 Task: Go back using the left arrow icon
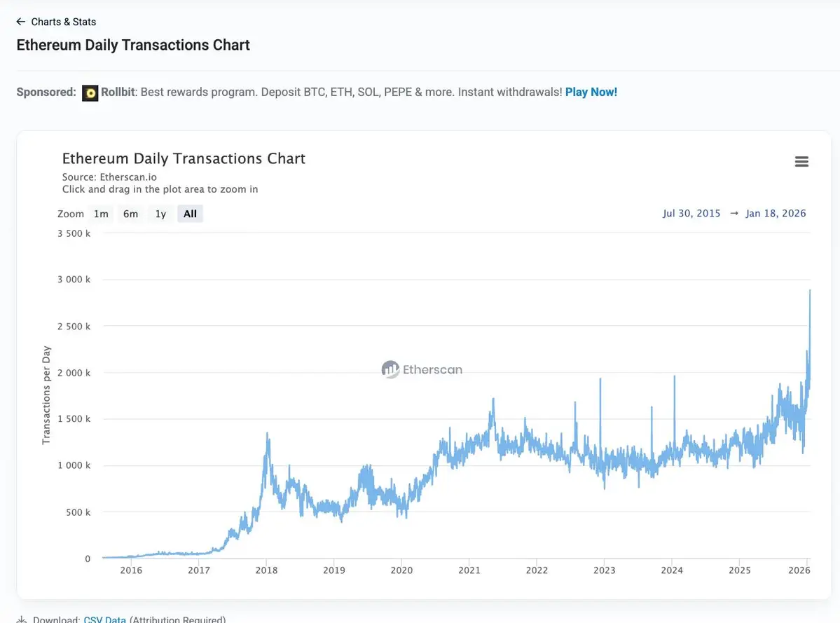tap(20, 22)
